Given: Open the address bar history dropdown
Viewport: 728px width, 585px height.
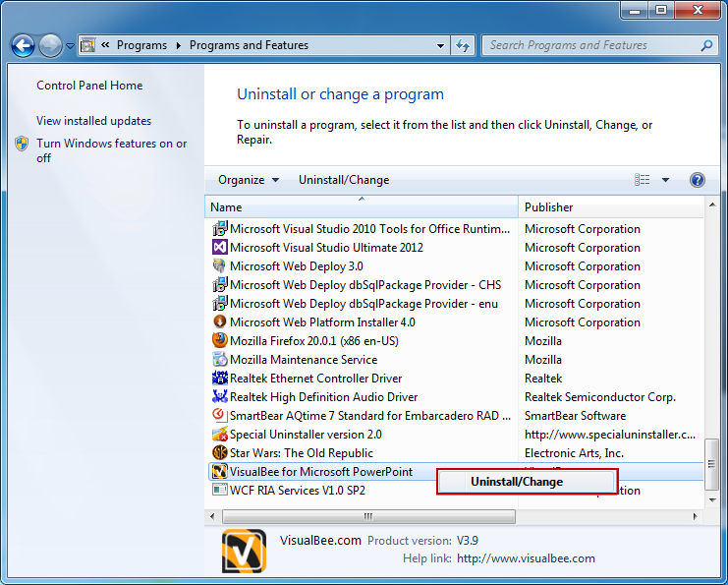Looking at the screenshot, I should point(440,46).
